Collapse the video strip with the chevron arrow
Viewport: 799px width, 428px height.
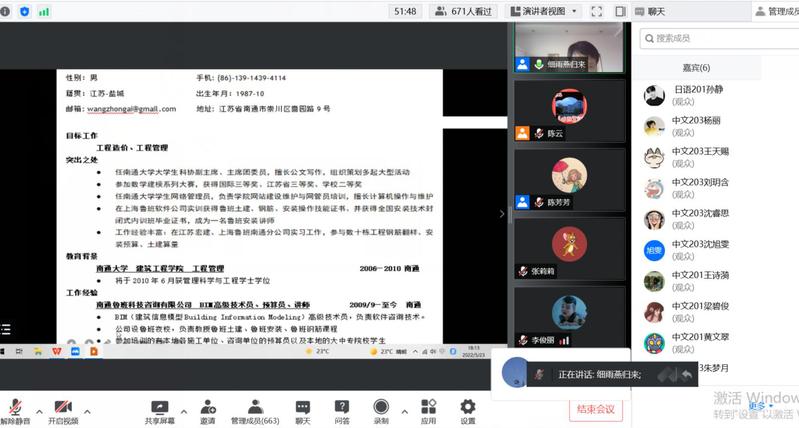502,214
